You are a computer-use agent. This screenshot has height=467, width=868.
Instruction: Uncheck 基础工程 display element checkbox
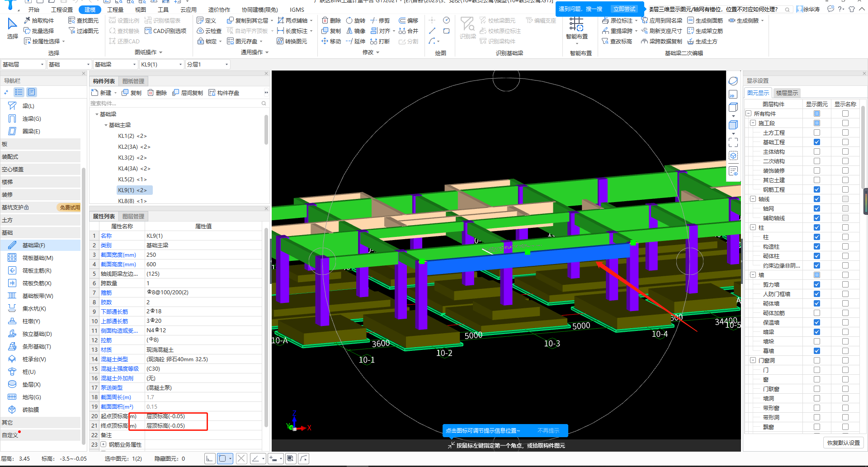[x=817, y=142]
